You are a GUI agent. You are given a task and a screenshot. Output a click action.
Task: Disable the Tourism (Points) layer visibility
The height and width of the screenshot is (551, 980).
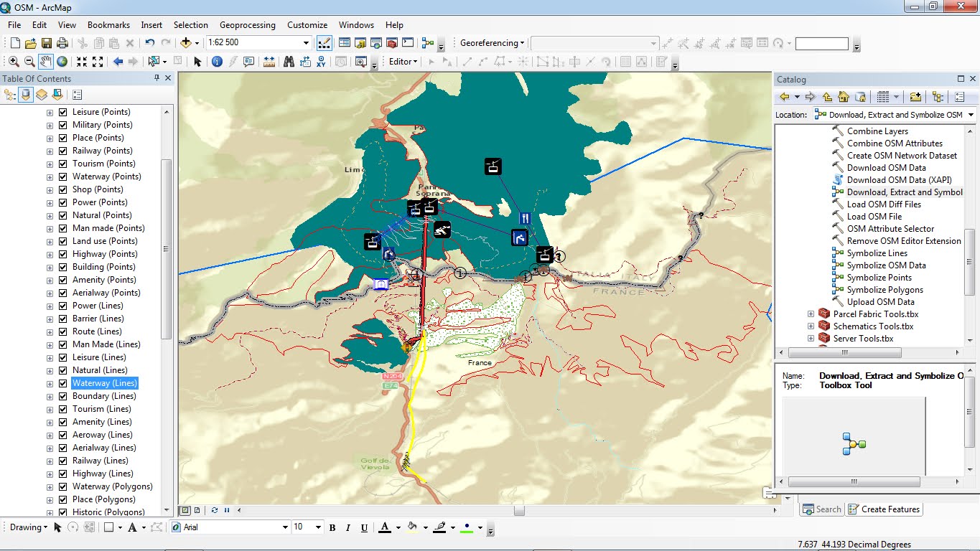(62, 163)
